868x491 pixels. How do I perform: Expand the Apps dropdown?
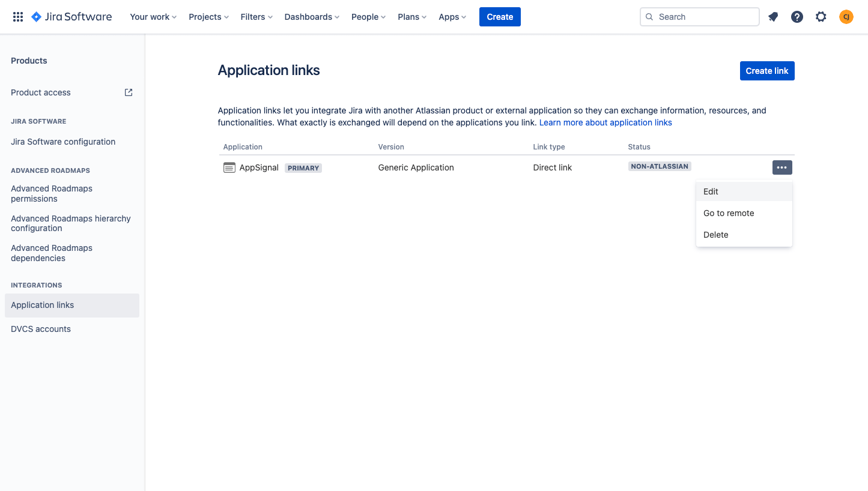tap(452, 17)
